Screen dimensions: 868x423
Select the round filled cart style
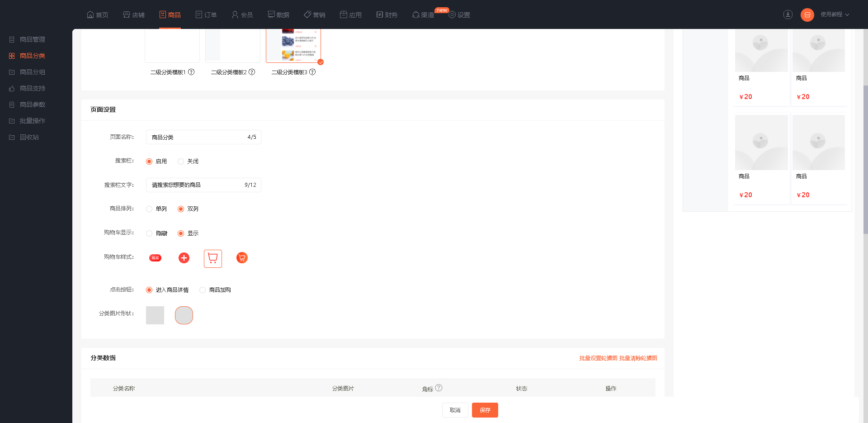point(242,258)
